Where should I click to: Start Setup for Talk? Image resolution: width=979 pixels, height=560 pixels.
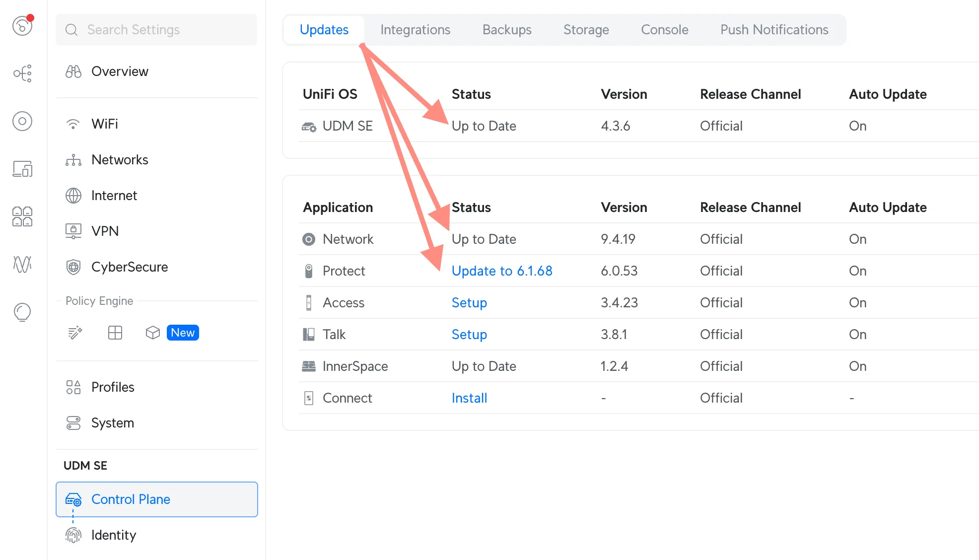469,334
